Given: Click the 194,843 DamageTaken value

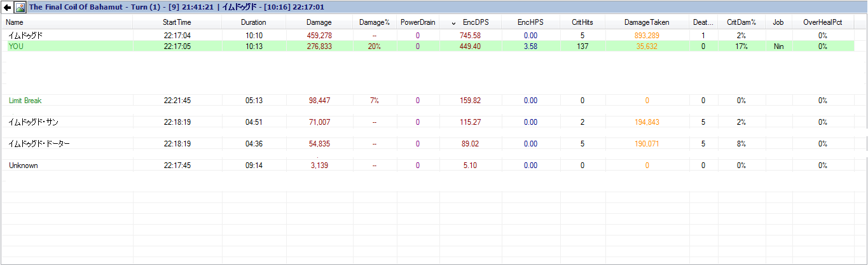Looking at the screenshot, I should point(647,122).
